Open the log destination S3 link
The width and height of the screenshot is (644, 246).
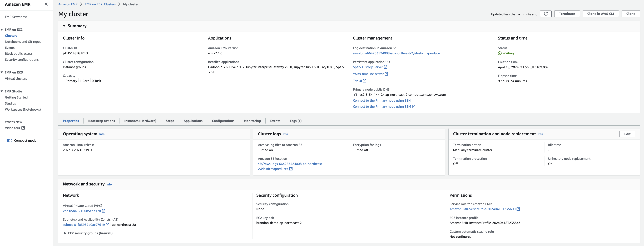(x=396, y=53)
